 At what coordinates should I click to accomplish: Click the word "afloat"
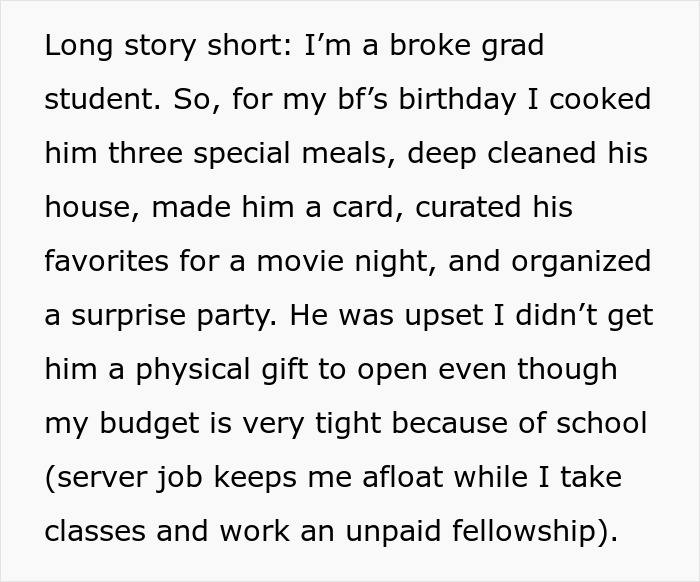[x=414, y=478]
